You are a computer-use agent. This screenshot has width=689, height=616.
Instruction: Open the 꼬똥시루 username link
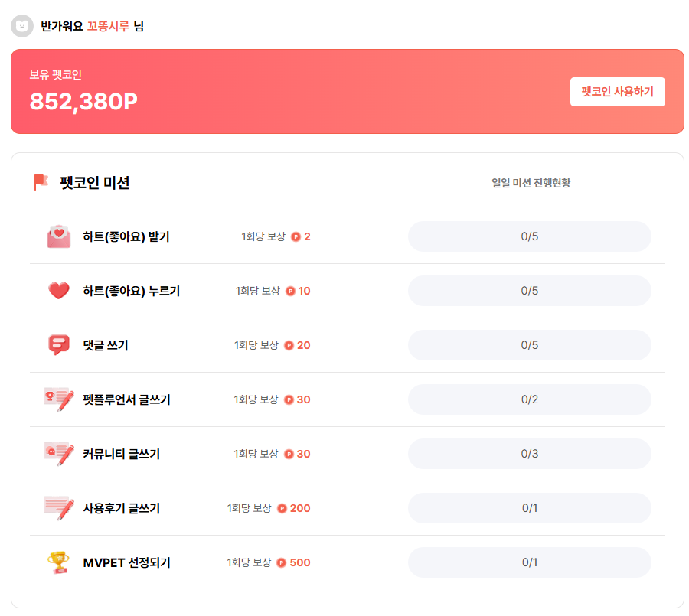point(108,26)
